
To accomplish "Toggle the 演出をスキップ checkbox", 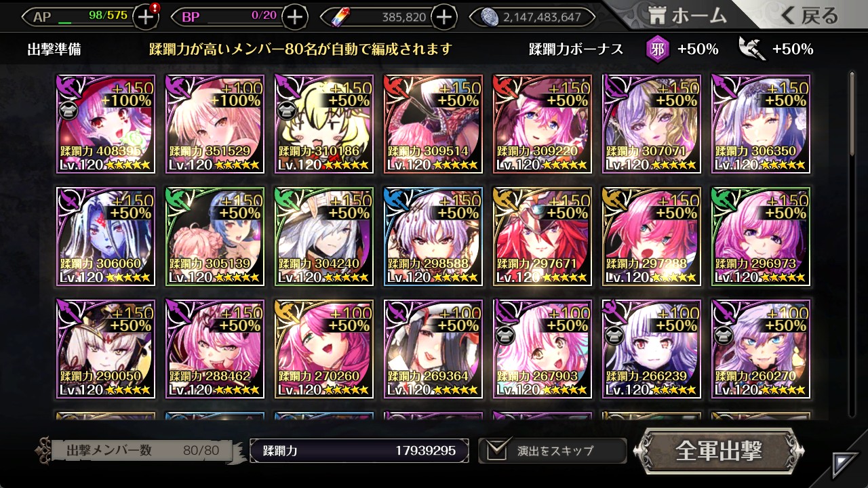I will click(496, 450).
